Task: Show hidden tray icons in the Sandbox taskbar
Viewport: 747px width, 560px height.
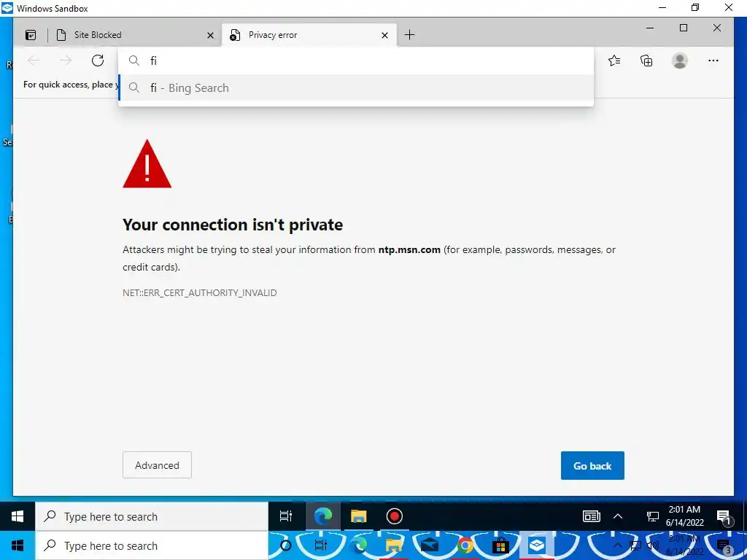Action: point(618,517)
